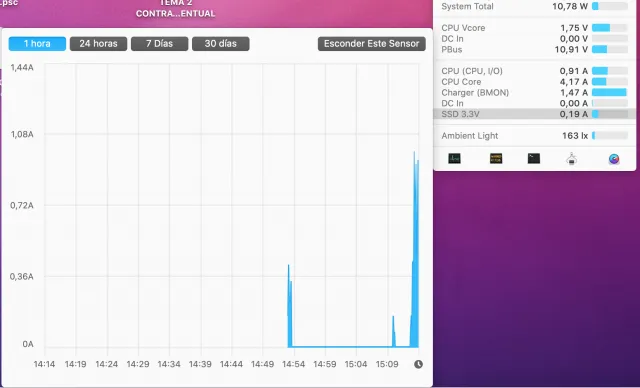The image size is (640, 388).
Task: Open the CPU Vcore voltage sensor
Action: (534, 28)
